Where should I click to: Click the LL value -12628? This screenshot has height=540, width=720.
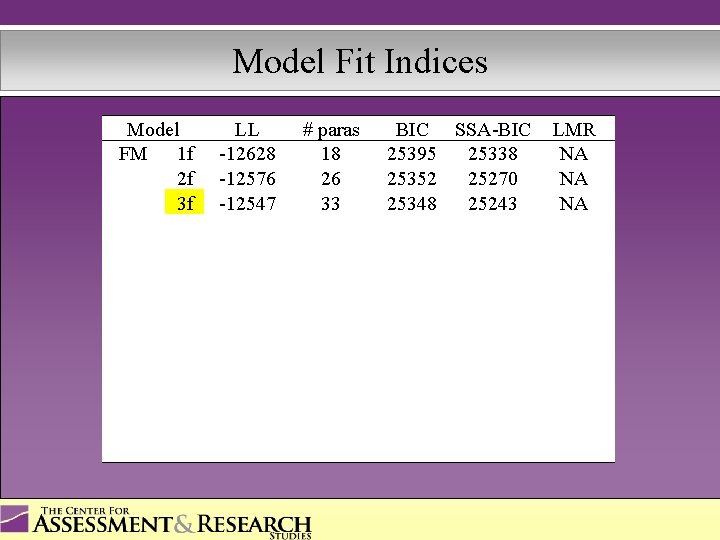point(248,154)
